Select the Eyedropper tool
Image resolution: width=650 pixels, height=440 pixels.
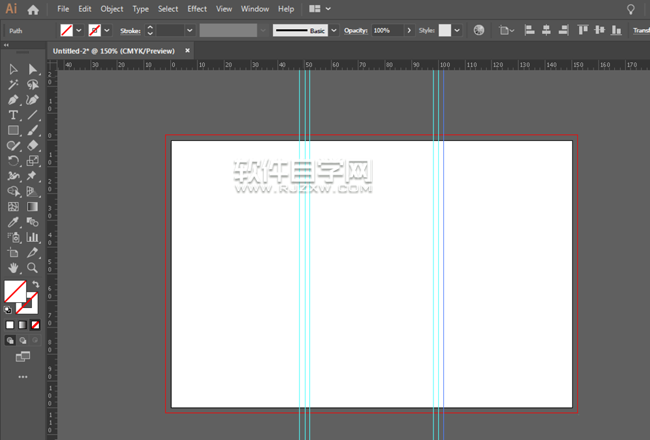click(14, 222)
